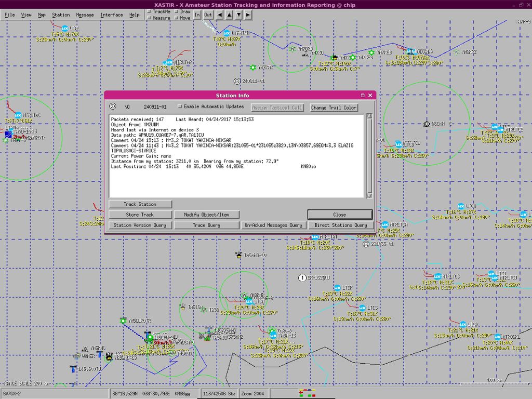Zoom the map in

click(x=197, y=15)
